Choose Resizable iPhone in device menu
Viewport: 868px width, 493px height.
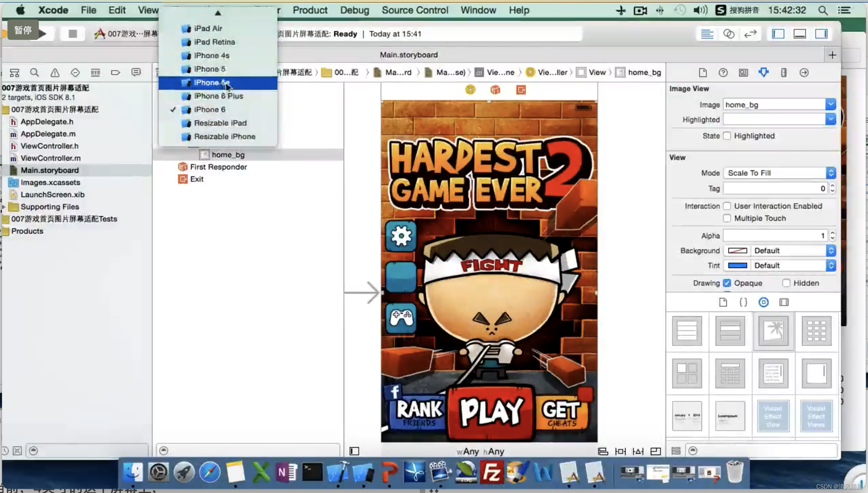(x=218, y=136)
